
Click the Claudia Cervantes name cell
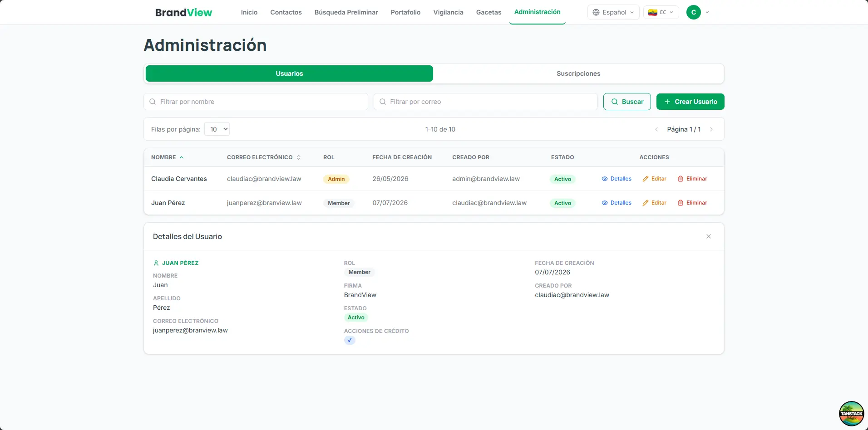179,179
